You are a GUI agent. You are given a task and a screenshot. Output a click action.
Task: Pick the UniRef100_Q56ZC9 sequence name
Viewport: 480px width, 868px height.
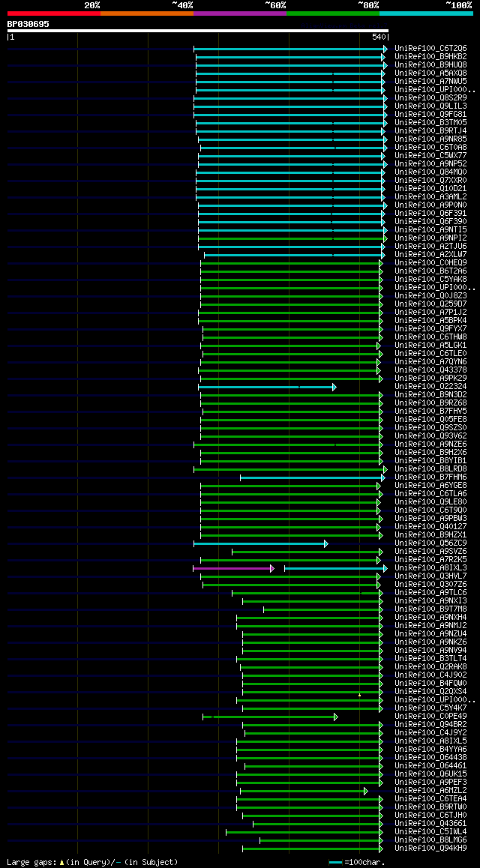click(x=430, y=543)
